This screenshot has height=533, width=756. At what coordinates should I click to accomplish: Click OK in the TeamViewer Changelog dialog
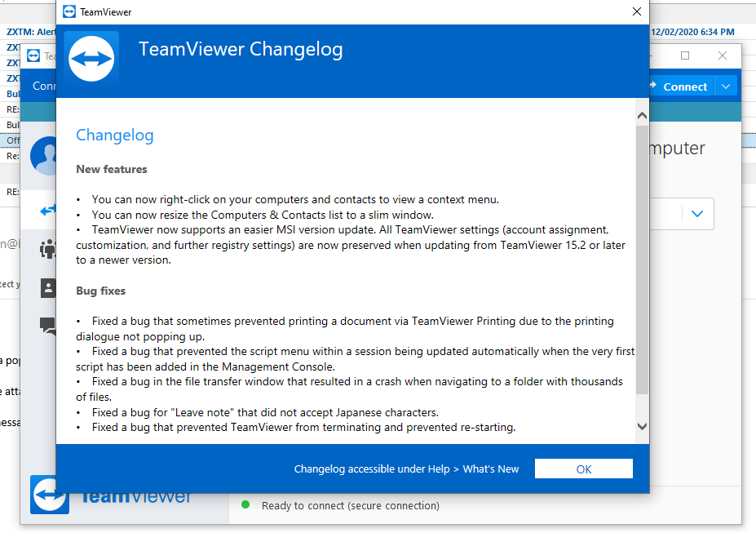coord(583,469)
